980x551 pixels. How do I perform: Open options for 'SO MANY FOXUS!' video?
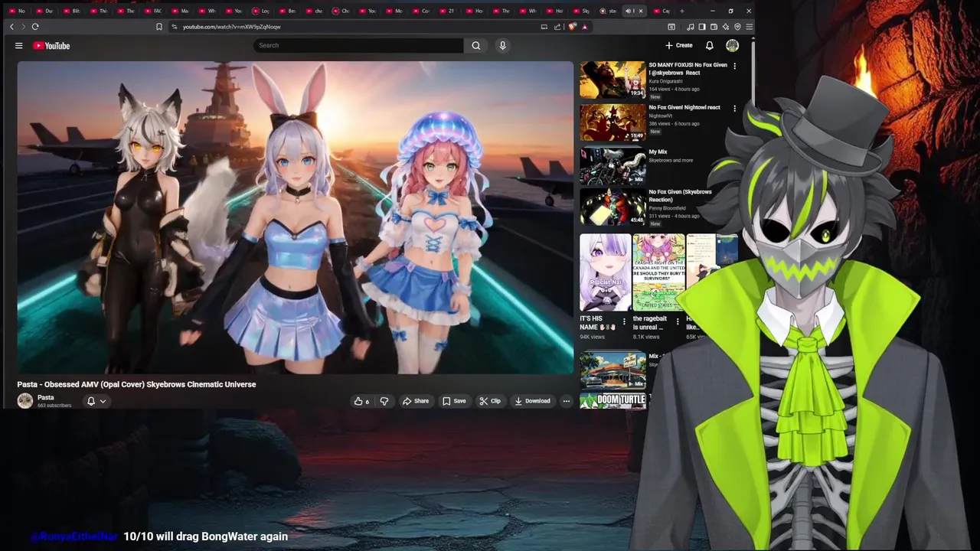pyautogui.click(x=734, y=66)
